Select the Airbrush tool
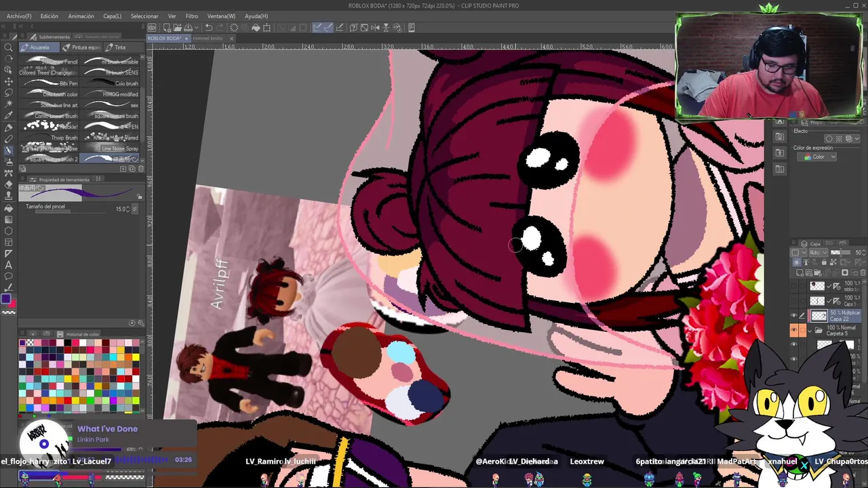 [9, 161]
